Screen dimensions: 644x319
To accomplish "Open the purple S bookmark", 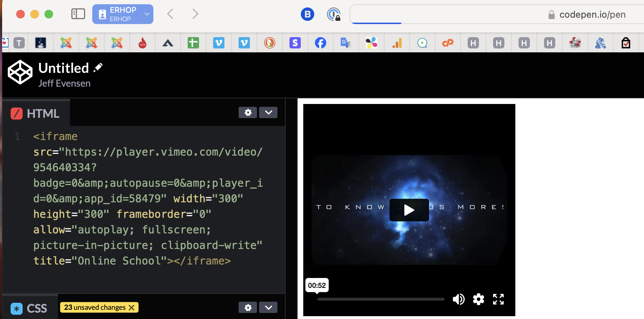I will click(x=295, y=43).
